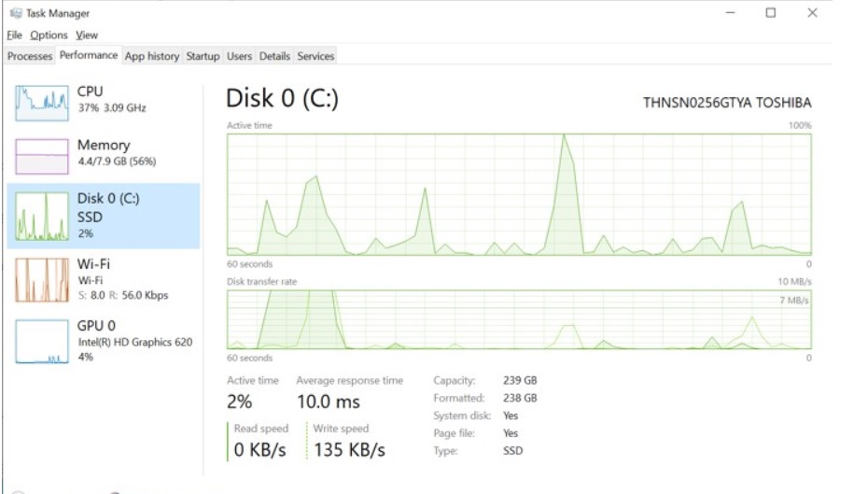The image size is (868, 494).
Task: Select the GPU 0 graph thumbnail
Action: click(x=42, y=343)
